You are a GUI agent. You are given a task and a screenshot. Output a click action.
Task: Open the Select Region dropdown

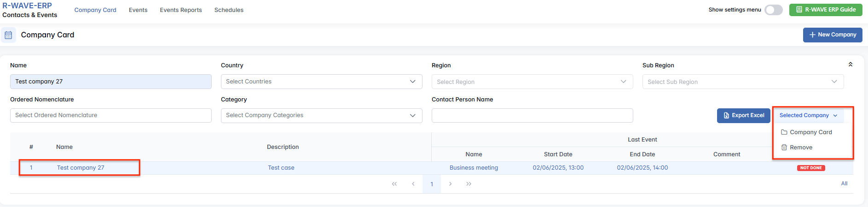[532, 82]
